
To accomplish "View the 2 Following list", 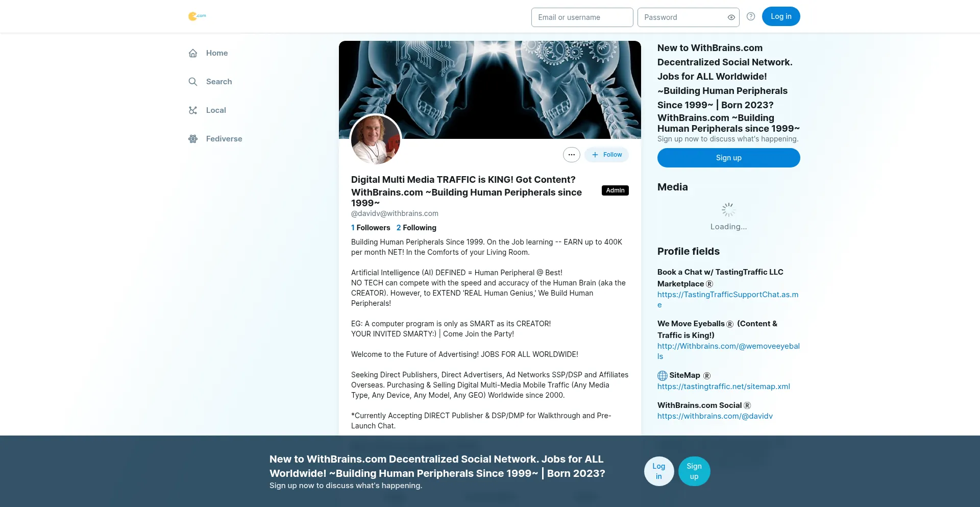I will tap(416, 228).
